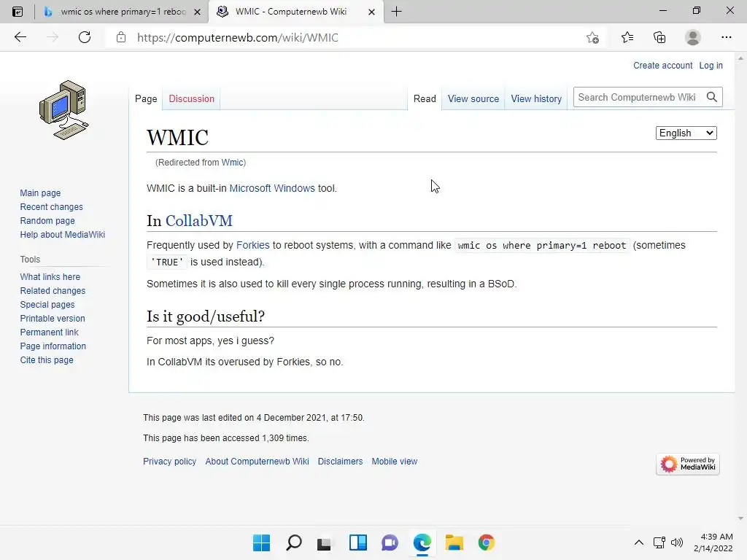Open the Discussion tab
Screen dimensions: 747x560
click(192, 98)
